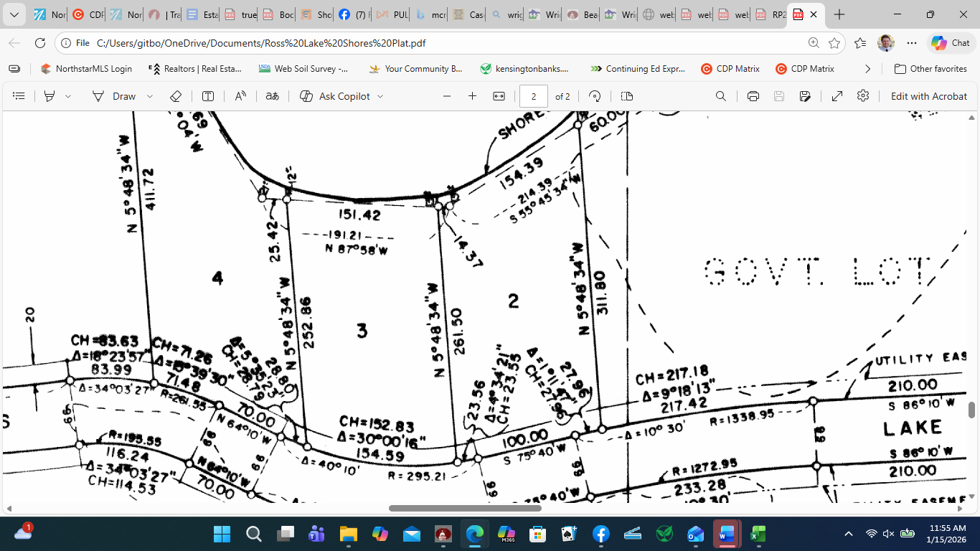Zoom in on the PDF document

(x=471, y=95)
